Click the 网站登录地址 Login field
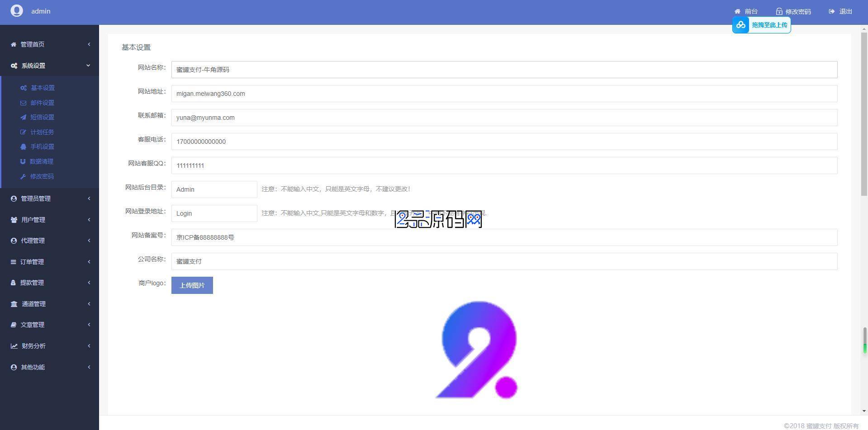 click(x=214, y=213)
